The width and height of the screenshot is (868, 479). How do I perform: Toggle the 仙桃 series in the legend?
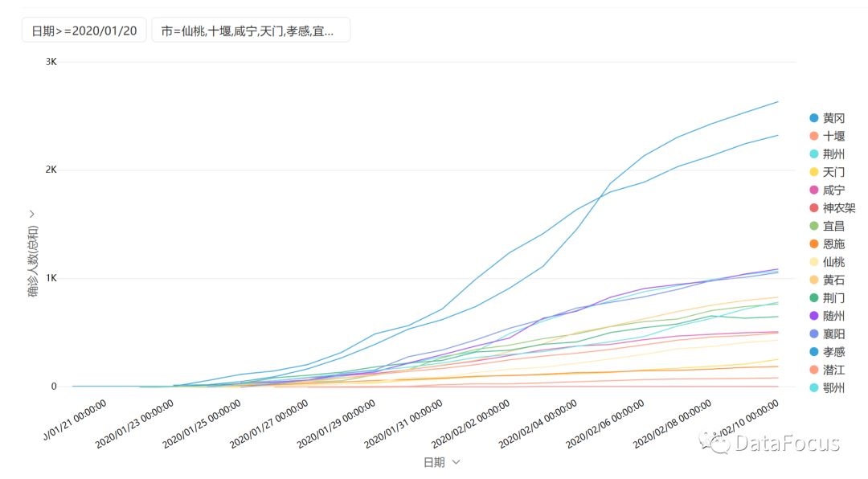(x=833, y=262)
